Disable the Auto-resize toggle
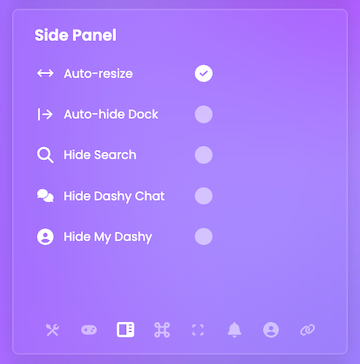The width and height of the screenshot is (360, 364). pos(204,74)
